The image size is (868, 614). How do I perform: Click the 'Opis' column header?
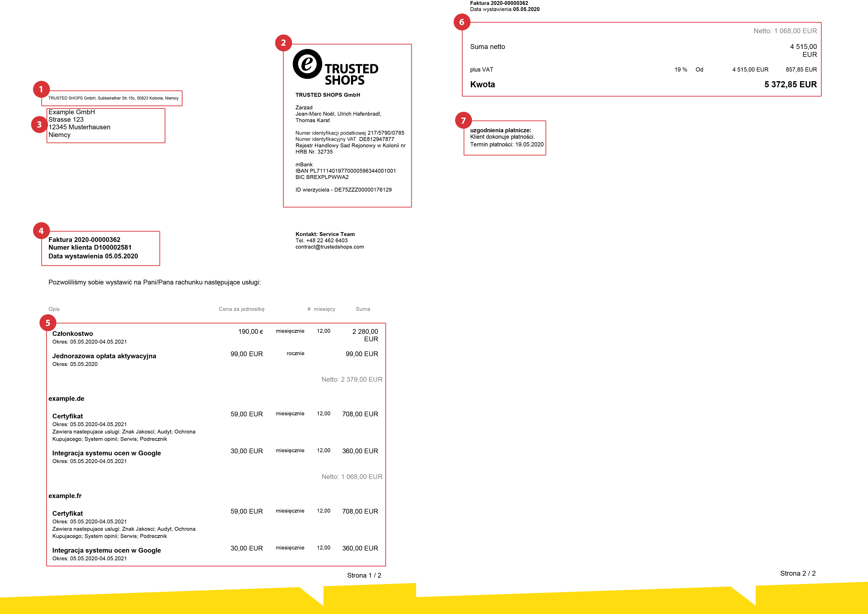pos(54,309)
